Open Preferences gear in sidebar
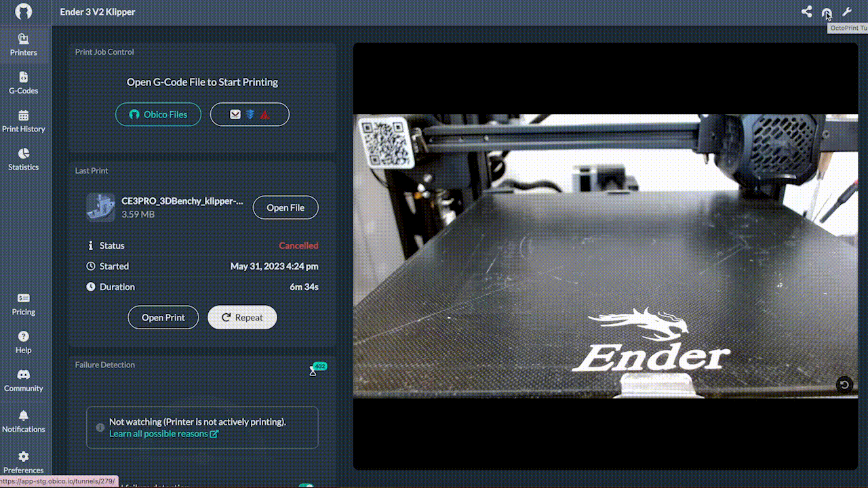 24,463
